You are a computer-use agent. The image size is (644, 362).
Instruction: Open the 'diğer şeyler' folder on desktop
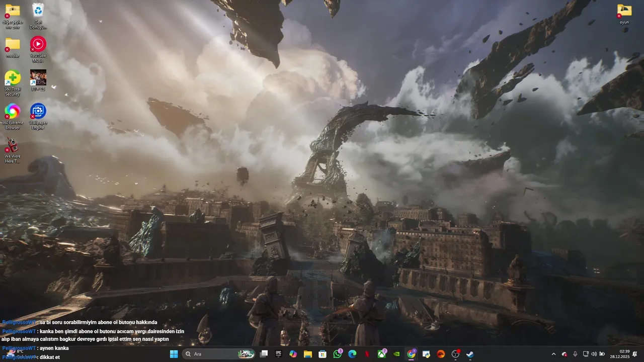[x=12, y=15]
